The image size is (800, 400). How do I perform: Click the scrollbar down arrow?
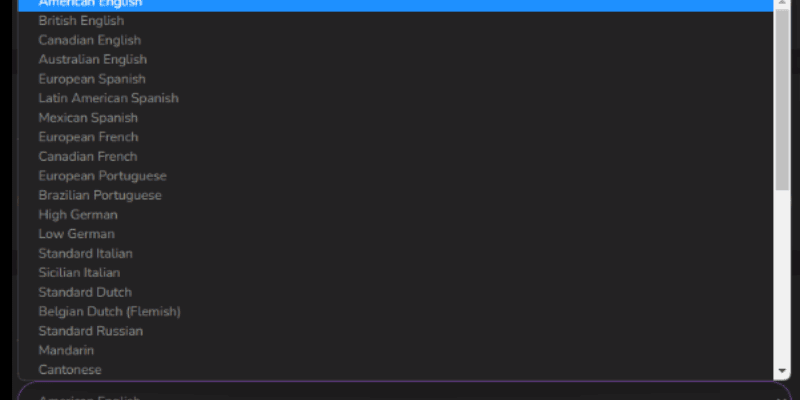pos(782,371)
